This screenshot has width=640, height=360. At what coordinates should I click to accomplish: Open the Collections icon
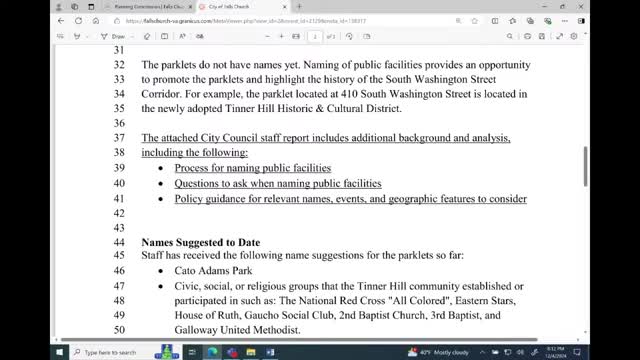pos(530,21)
